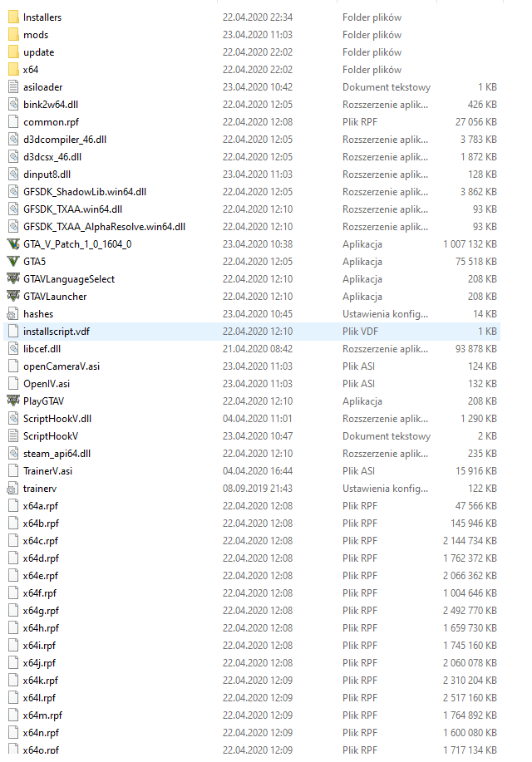The image size is (532, 762).
Task: Select file name x64d.rpf
Action: (41, 558)
